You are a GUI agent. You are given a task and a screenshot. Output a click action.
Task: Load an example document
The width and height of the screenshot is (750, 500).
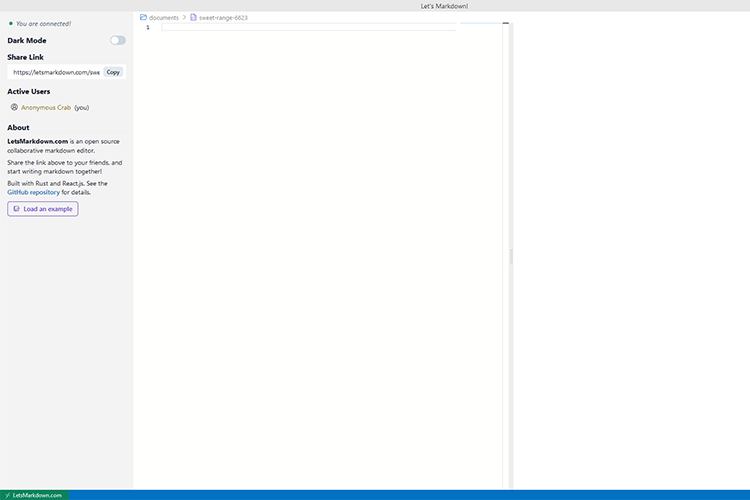point(43,209)
